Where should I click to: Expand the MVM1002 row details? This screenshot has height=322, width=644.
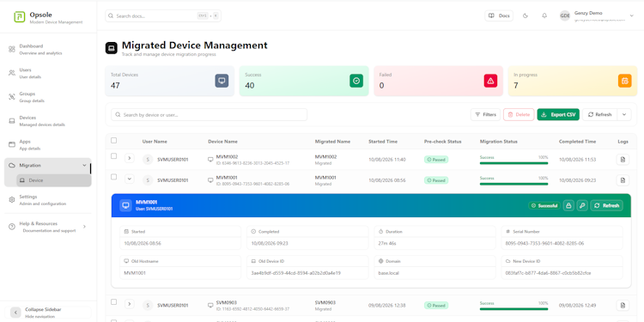(x=130, y=158)
